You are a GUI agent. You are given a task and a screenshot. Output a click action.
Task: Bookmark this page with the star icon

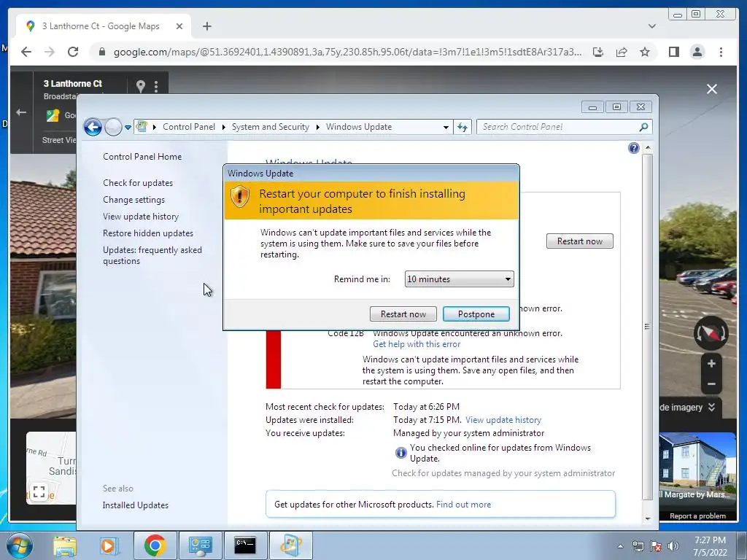click(x=645, y=52)
